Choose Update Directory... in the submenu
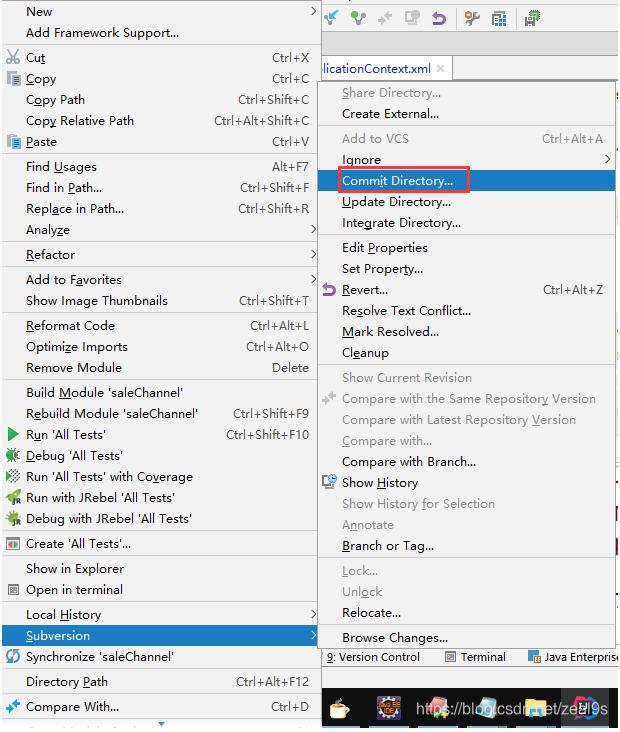This screenshot has height=732, width=620. tap(396, 202)
